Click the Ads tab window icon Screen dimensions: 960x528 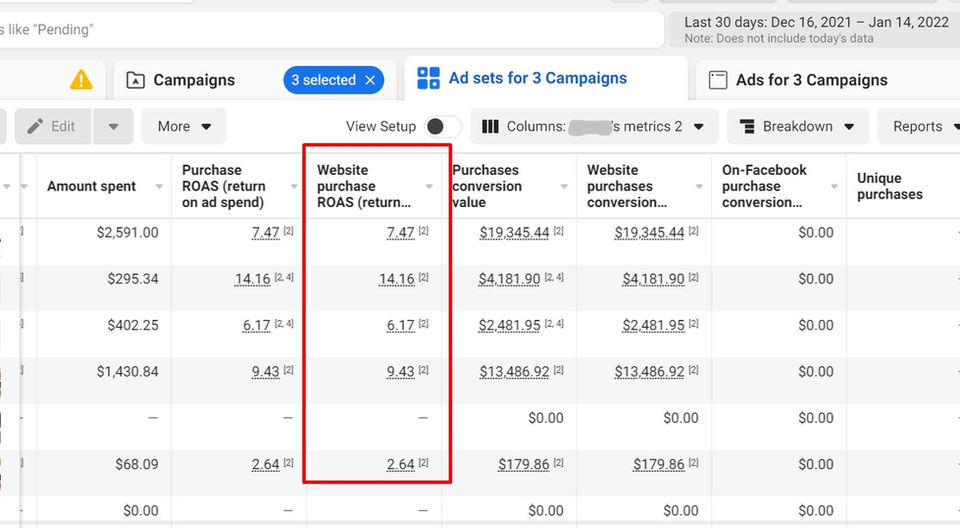point(717,80)
